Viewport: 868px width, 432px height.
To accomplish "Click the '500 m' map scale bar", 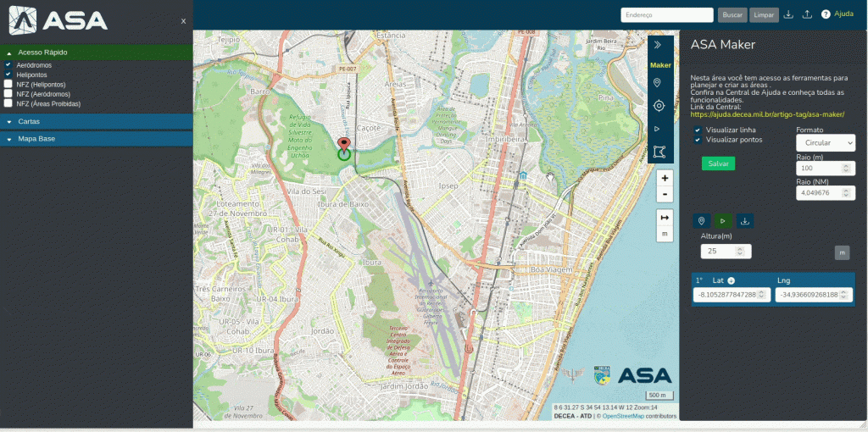I will (x=659, y=396).
